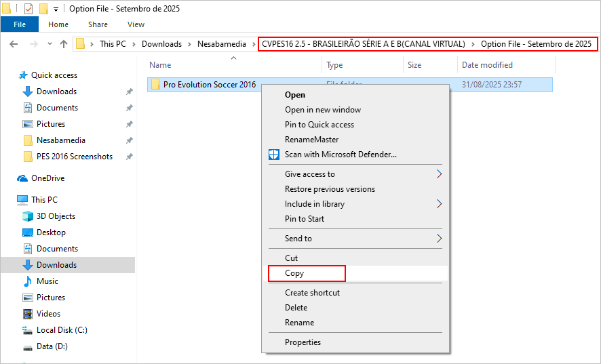Choose Copy from the context menu
Screen dimensions: 601x364
pyautogui.click(x=294, y=273)
